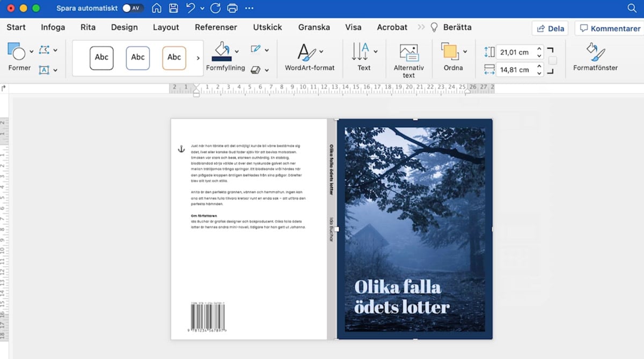644x359 pixels.
Task: Decrease the shape width with stepper
Action: (539, 73)
